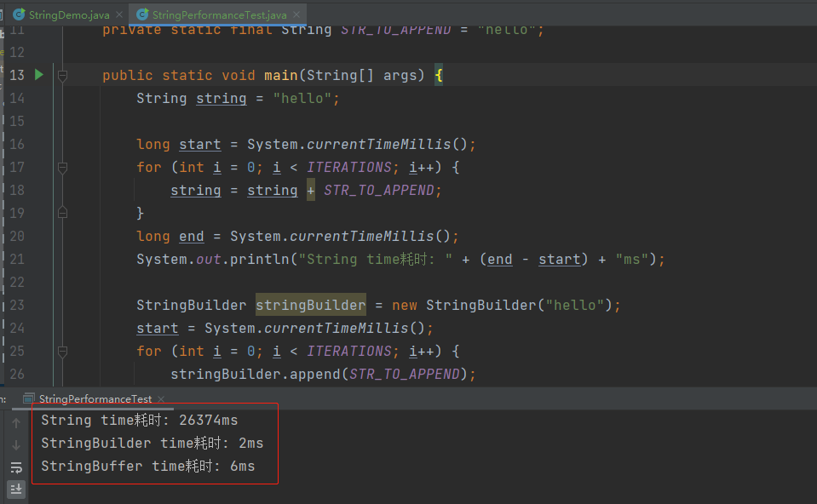The height and width of the screenshot is (504, 817).
Task: Click the main method name on line 13
Action: point(281,76)
